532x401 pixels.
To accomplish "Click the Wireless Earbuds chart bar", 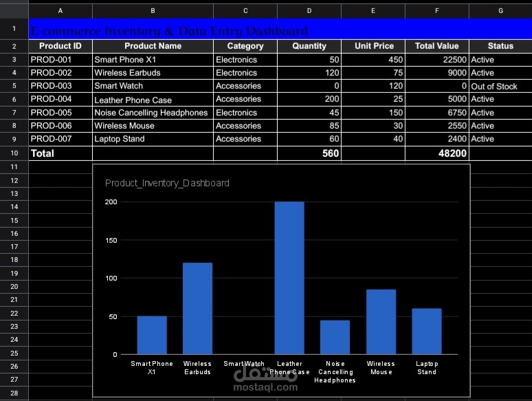I will point(197,308).
